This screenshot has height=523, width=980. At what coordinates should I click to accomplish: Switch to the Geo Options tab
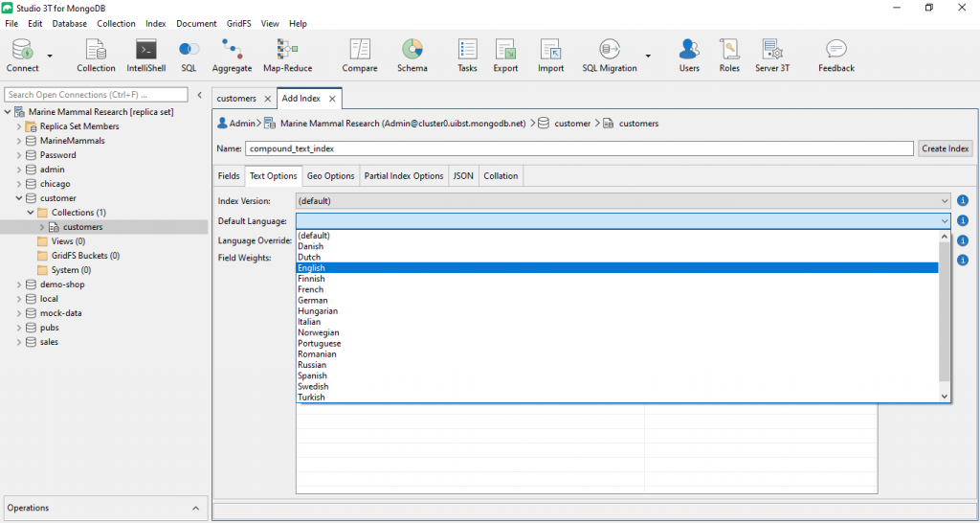pyautogui.click(x=330, y=176)
